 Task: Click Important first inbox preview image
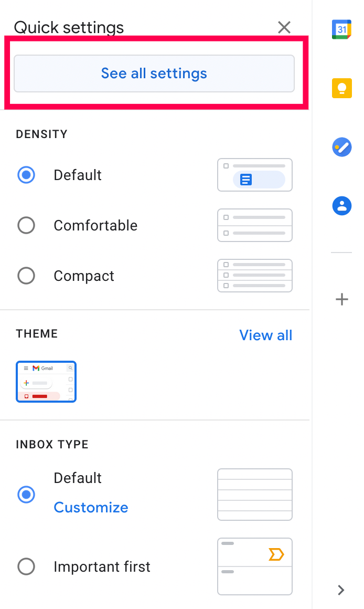[255, 566]
